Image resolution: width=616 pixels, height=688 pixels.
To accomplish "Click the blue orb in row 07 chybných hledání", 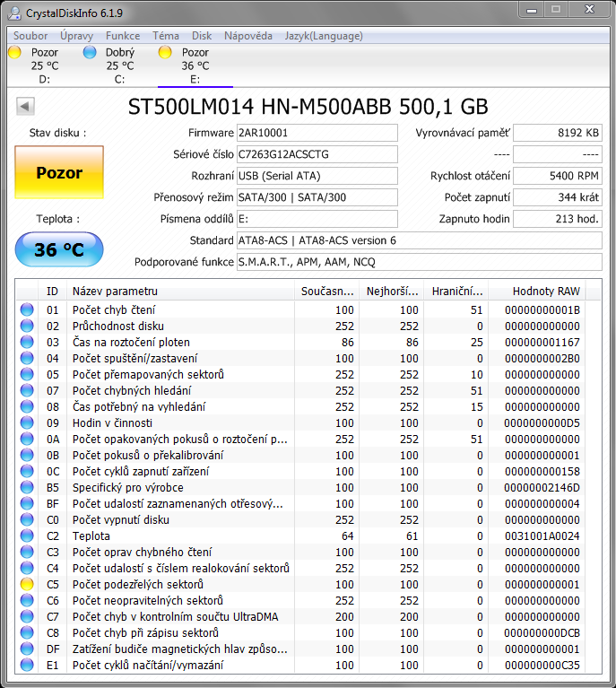I will click(x=27, y=390).
